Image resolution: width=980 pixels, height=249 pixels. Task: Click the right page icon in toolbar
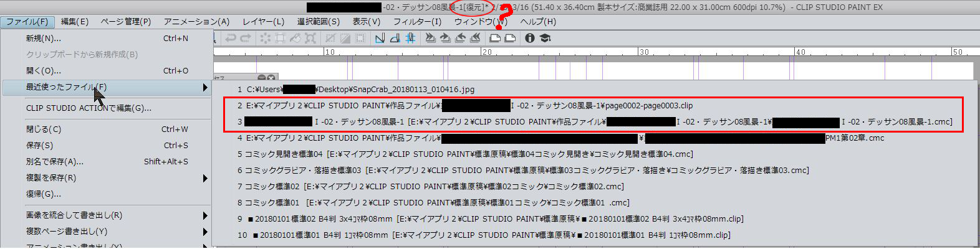tap(510, 38)
